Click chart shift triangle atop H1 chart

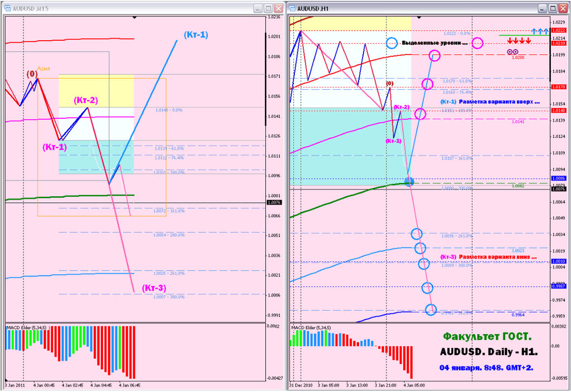point(419,17)
